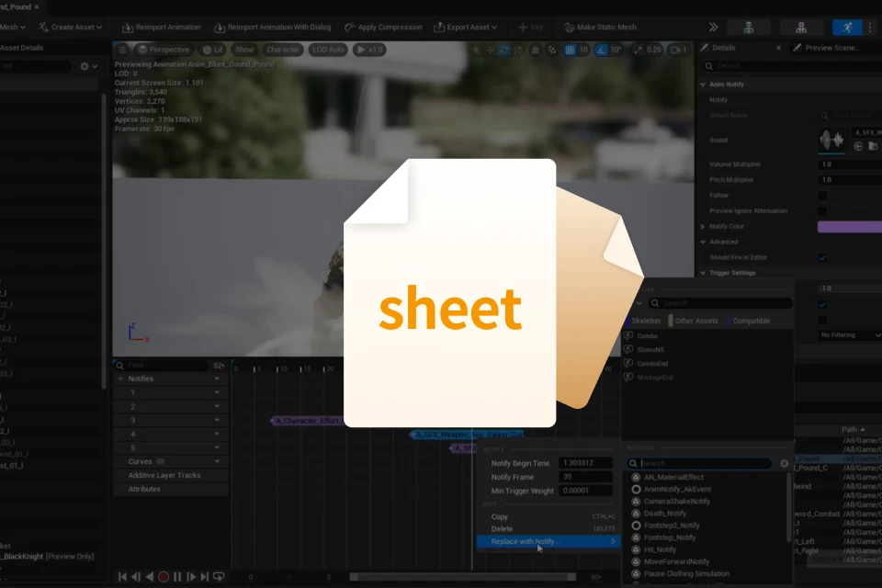Click the purple Notify Color swatch

coord(849,227)
